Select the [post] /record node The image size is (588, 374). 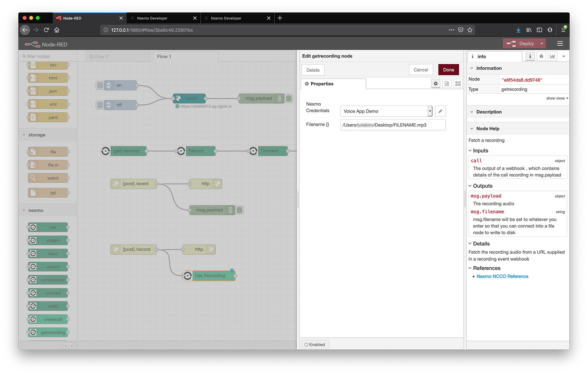(134, 249)
